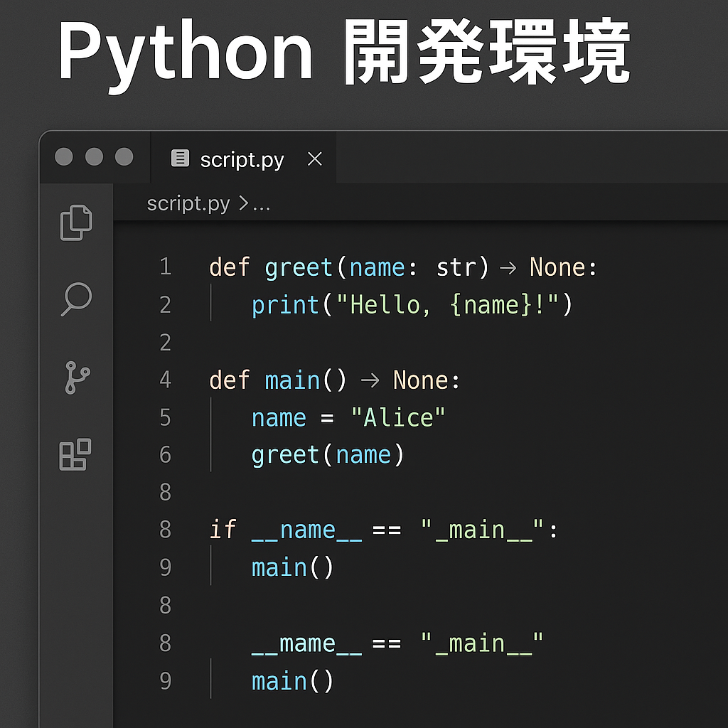
Task: Click 'None' in the greet signature
Action: point(557,267)
